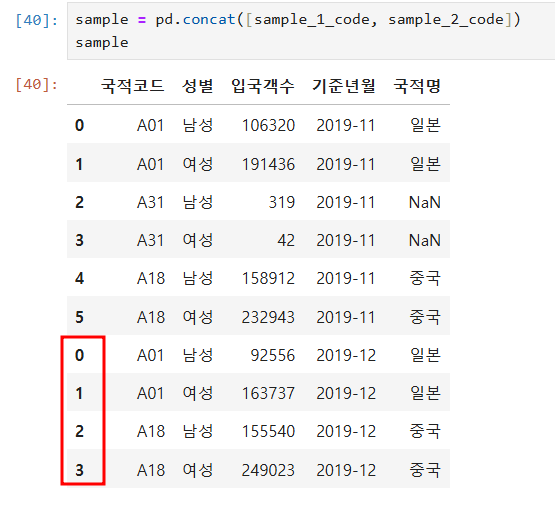
Task: Select the input prompt [40]
Action: (x=36, y=20)
